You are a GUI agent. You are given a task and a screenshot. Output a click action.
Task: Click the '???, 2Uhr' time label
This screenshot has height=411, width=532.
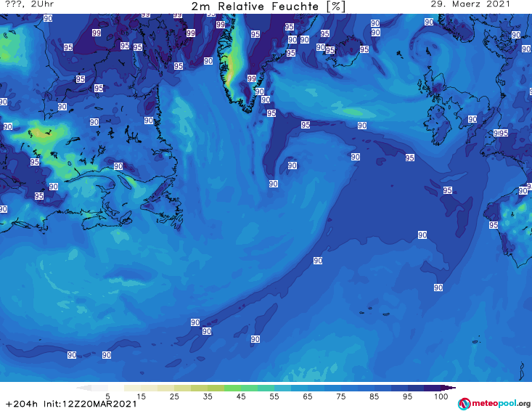[x=29, y=4]
